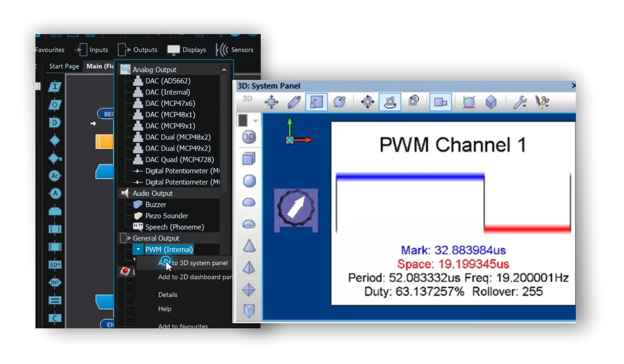The image size is (624, 364).
Task: Select the C code icon
Action: click(55, 318)
